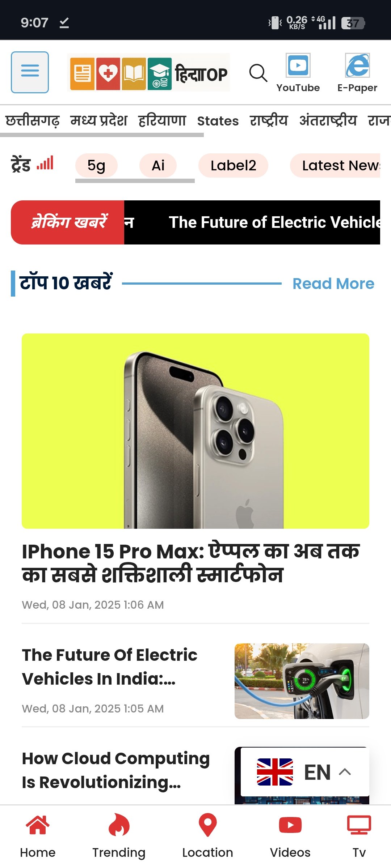The width and height of the screenshot is (391, 868).
Task: Tap the search magnifier icon
Action: tap(258, 73)
